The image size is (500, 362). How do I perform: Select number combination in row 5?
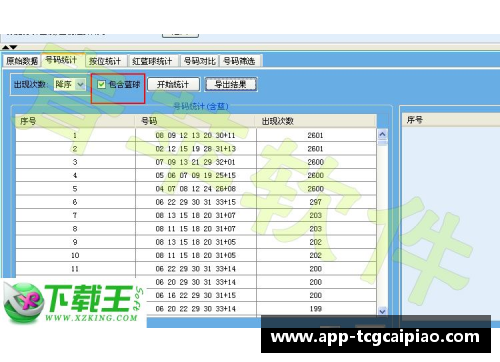[x=196, y=189]
